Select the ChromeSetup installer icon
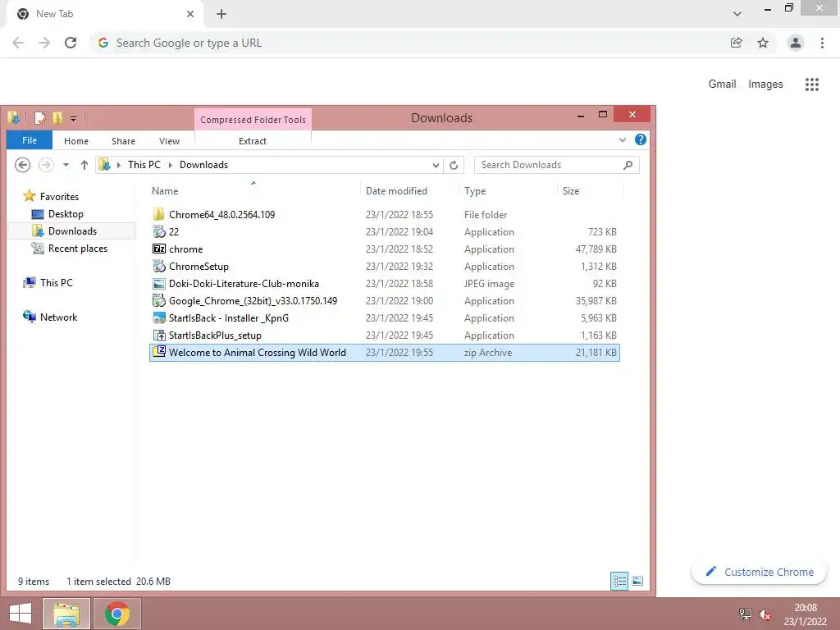 pyautogui.click(x=158, y=266)
